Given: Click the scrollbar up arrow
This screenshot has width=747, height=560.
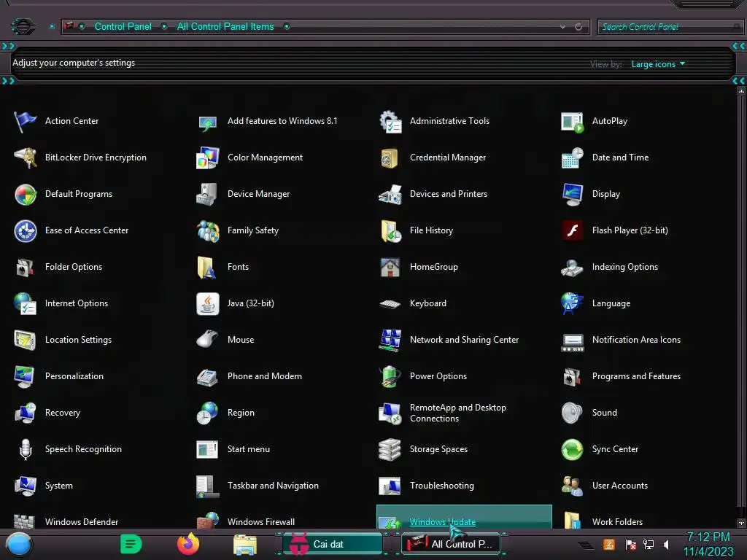Looking at the screenshot, I should [741, 90].
